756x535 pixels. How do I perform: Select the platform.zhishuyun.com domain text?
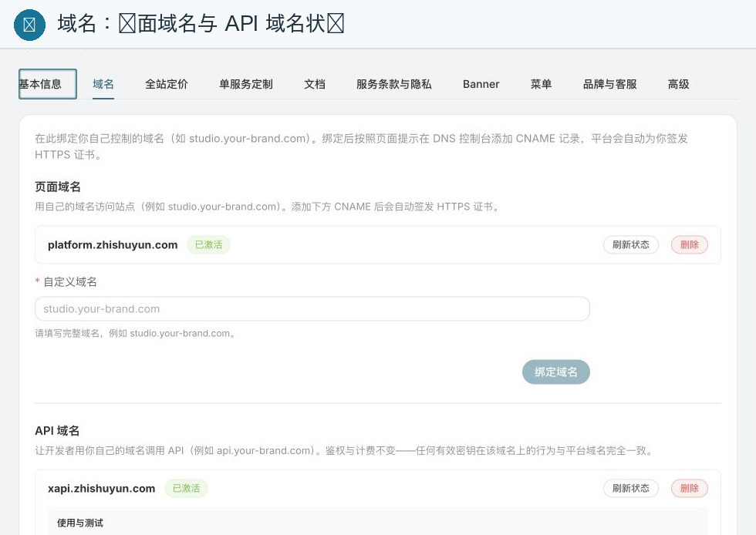click(113, 245)
